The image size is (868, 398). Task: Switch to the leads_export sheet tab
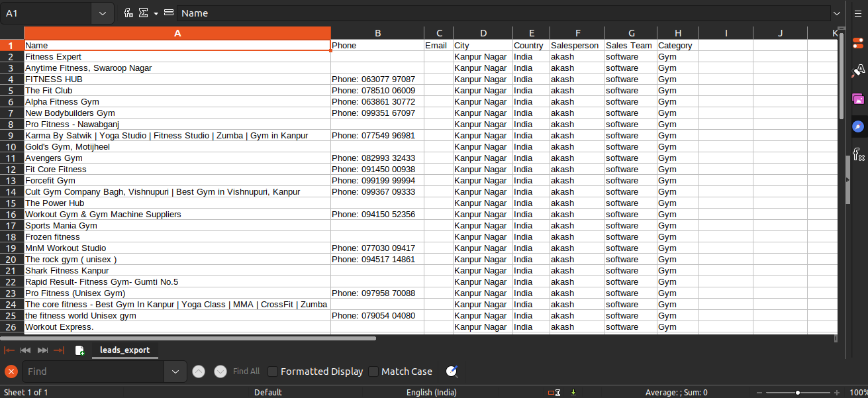[124, 350]
